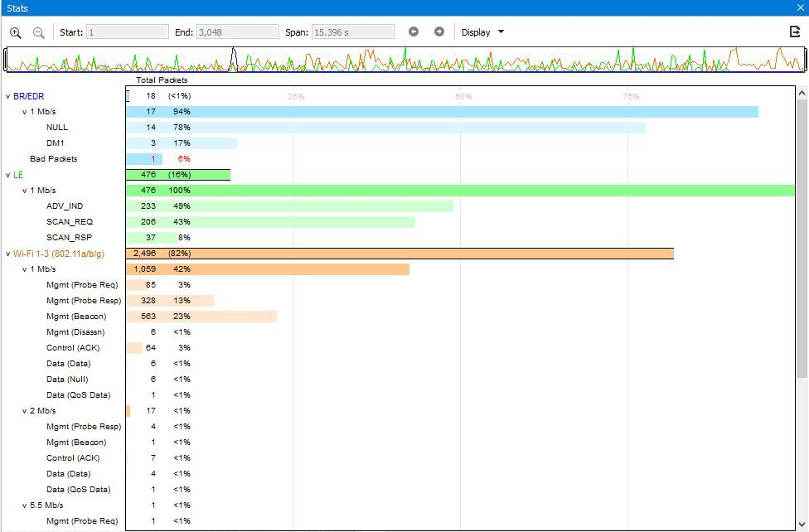Click the packet timeline overview graph
Image resolution: width=809 pixels, height=532 pixels.
[405, 60]
